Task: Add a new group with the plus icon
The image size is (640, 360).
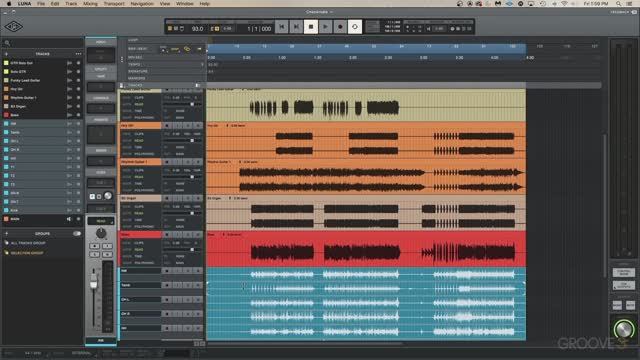Action: pyautogui.click(x=6, y=233)
